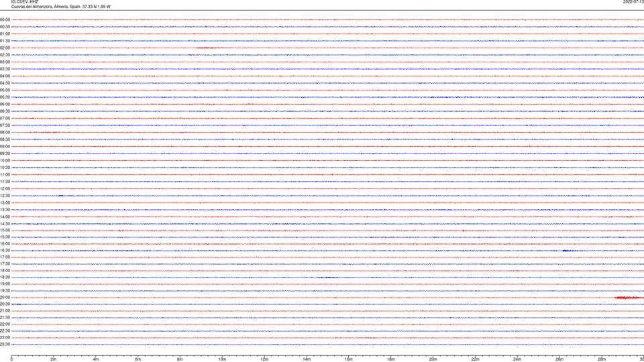Select the 06:00 trace time label
This screenshot has width=644, height=362.
point(5,105)
